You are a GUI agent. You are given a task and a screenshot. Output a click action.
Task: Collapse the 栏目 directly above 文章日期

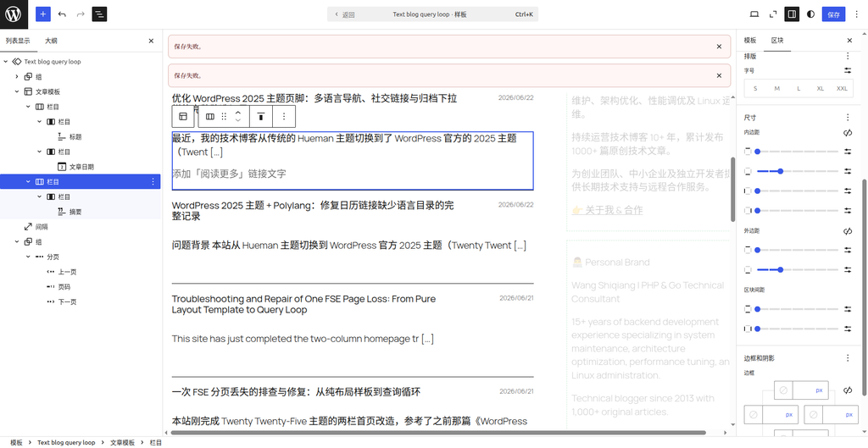click(x=39, y=152)
